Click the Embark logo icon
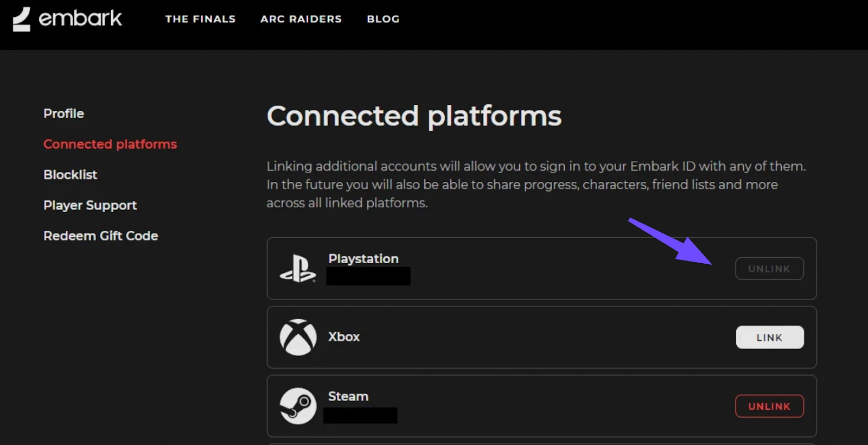 coord(22,19)
